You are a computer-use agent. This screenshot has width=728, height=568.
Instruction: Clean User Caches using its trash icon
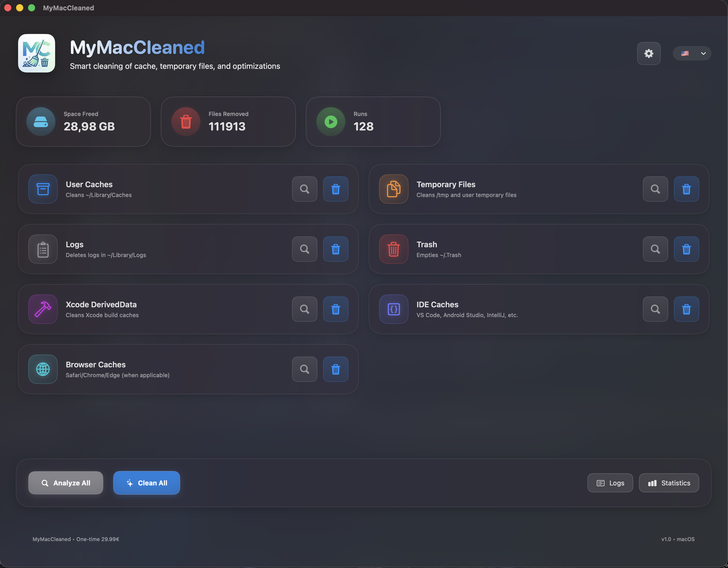coord(335,189)
